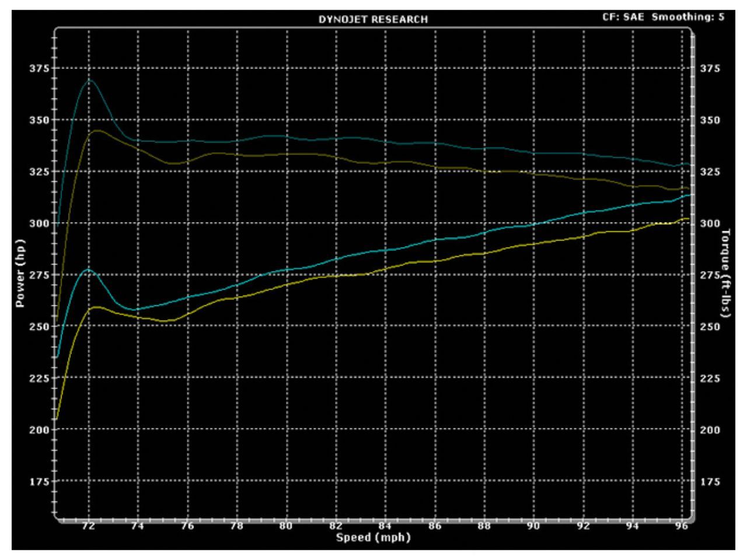Image resolution: width=747 pixels, height=560 pixels.
Task: Click the Smoothing: 5 label
Action: [x=688, y=17]
